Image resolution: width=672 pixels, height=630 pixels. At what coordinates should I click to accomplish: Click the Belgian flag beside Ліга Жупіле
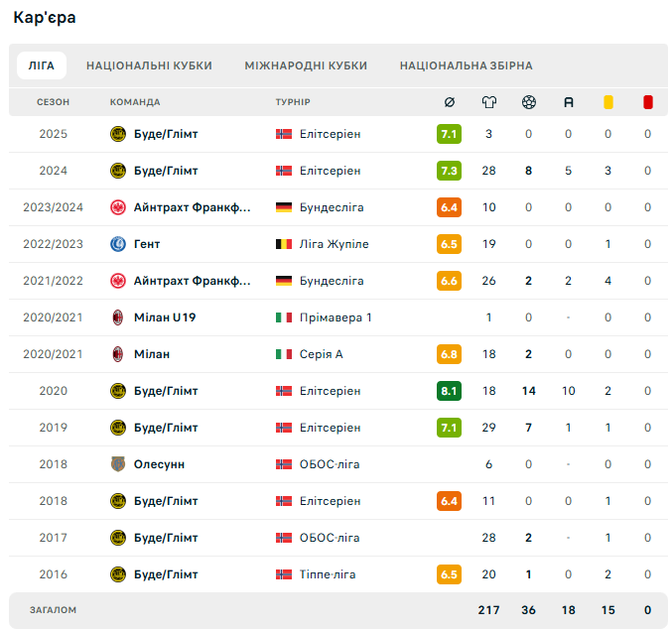click(x=284, y=244)
